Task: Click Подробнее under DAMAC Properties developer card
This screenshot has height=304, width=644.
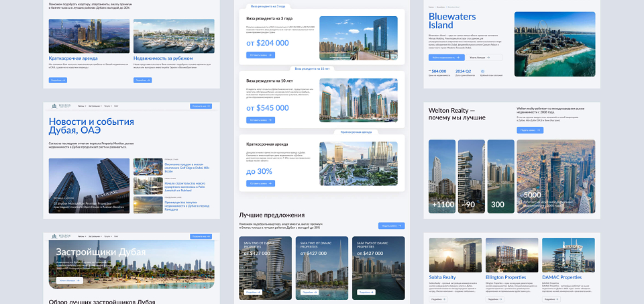Action: tap(551, 299)
